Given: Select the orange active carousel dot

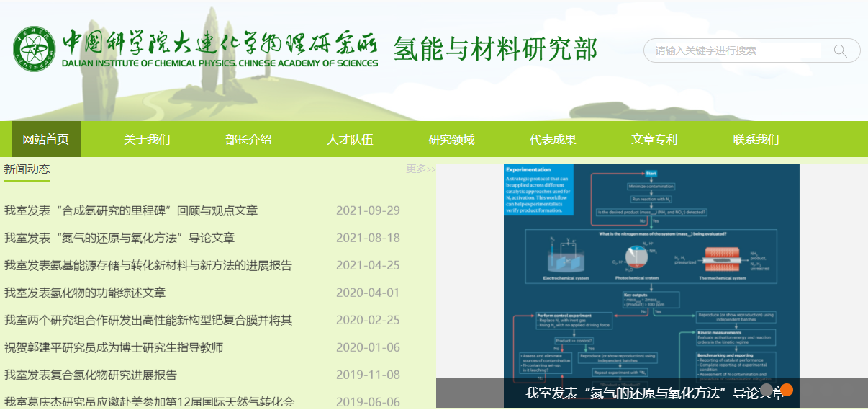Looking at the screenshot, I should click(x=787, y=390).
